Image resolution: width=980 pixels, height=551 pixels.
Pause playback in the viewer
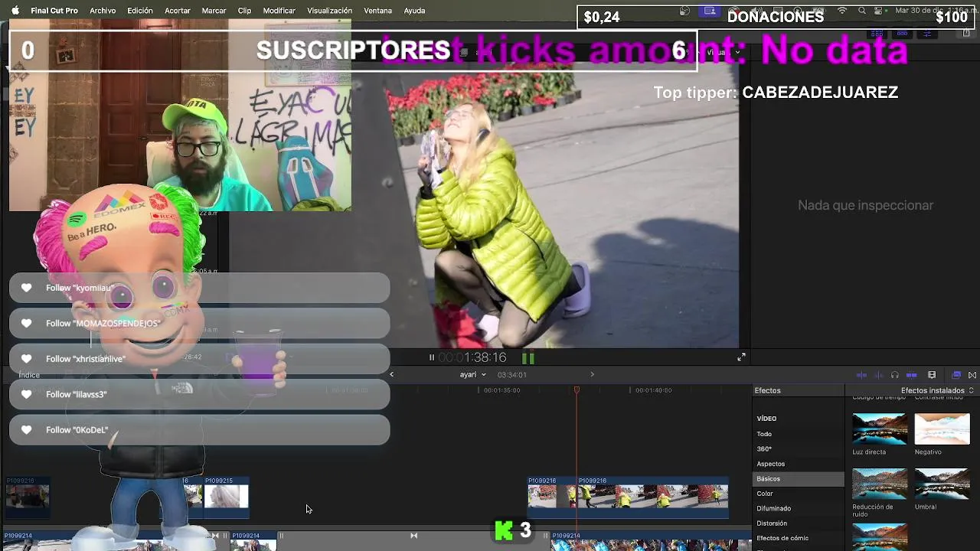point(431,357)
